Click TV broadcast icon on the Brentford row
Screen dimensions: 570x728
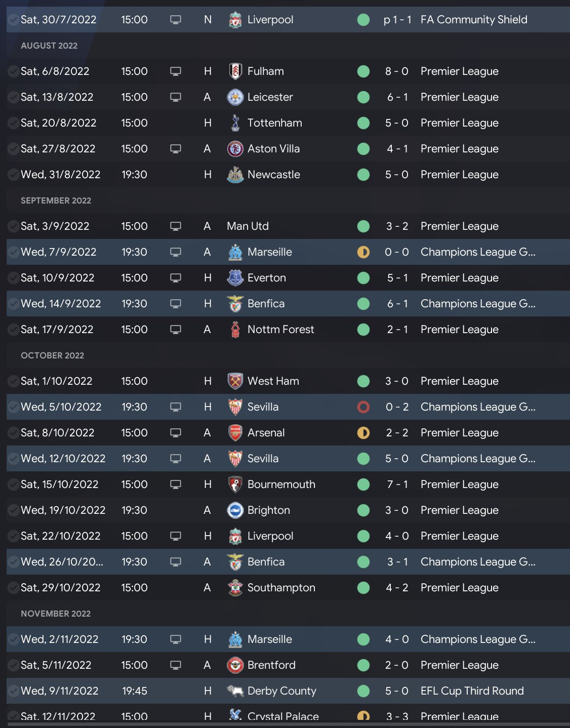point(176,665)
